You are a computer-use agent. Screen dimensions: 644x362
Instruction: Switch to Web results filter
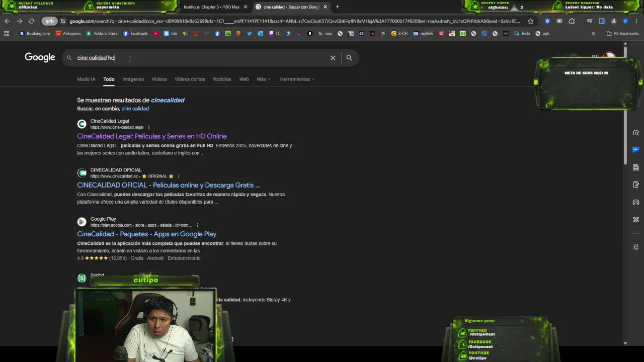point(244,79)
